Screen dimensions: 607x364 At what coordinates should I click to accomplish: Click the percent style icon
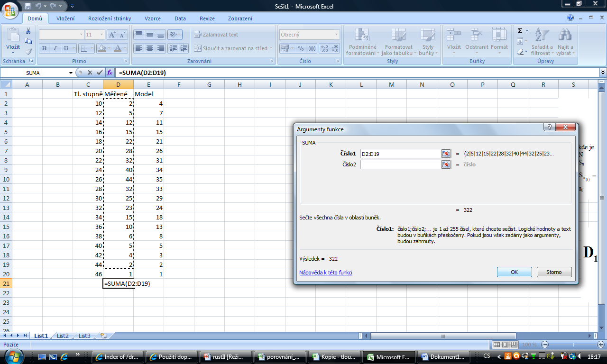coord(301,48)
